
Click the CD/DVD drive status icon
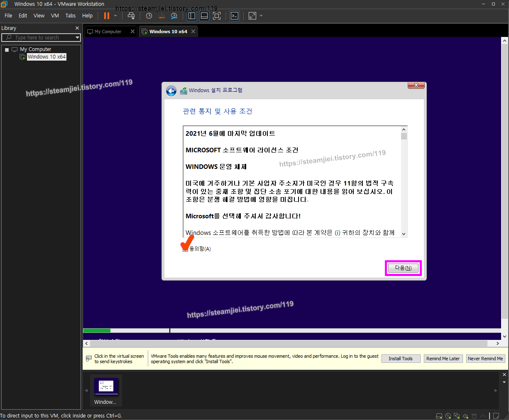pyautogui.click(x=448, y=416)
